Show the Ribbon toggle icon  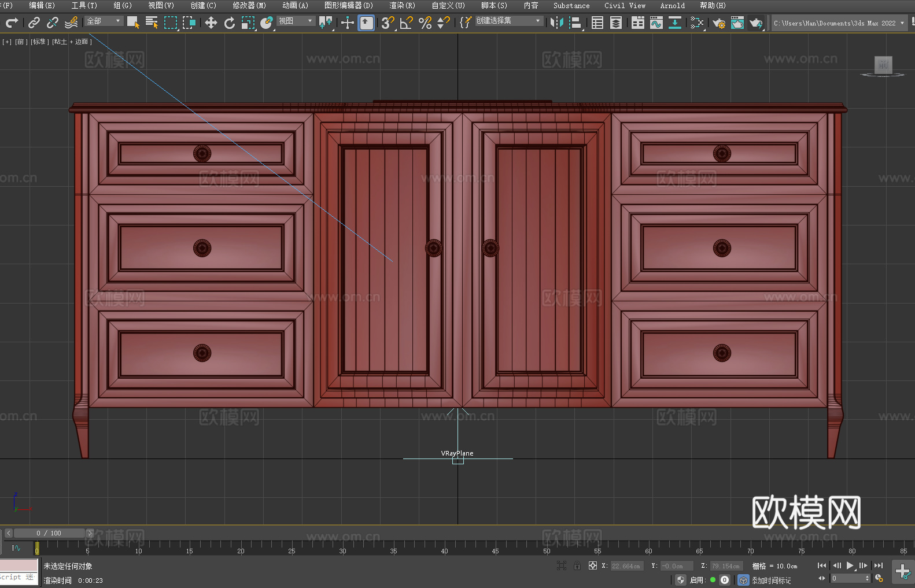coord(638,23)
